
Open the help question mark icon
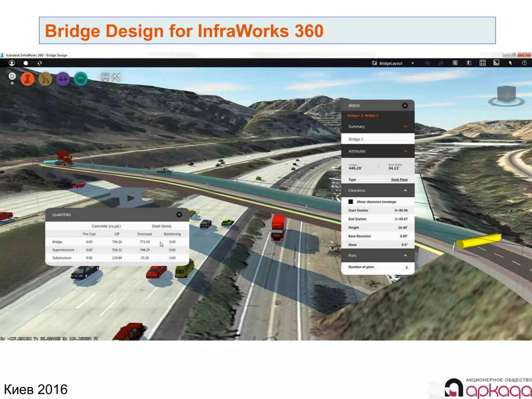pos(524,63)
